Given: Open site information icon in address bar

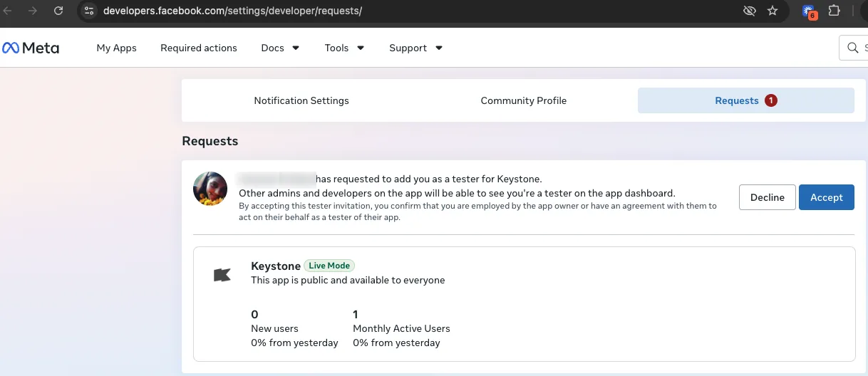Looking at the screenshot, I should (x=88, y=11).
